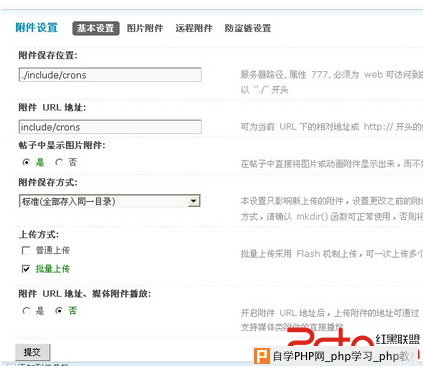
Task: Click the 附件保存位置 label
Action: 48,55
